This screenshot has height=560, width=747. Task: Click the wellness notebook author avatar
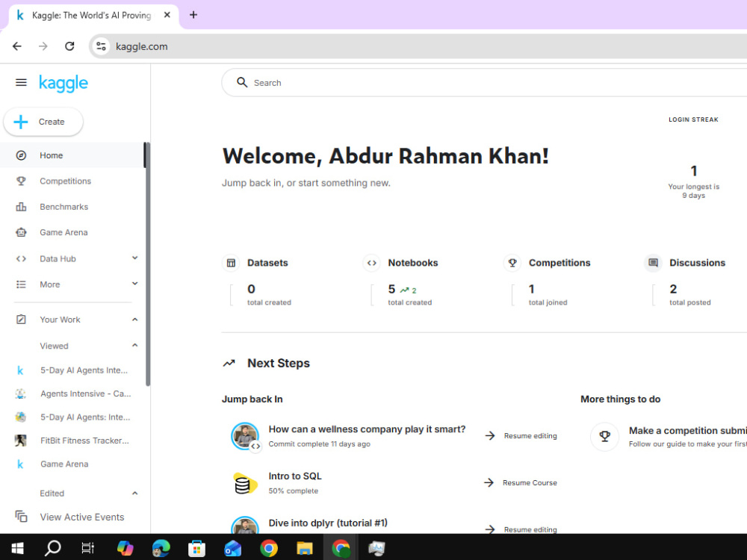pyautogui.click(x=245, y=436)
